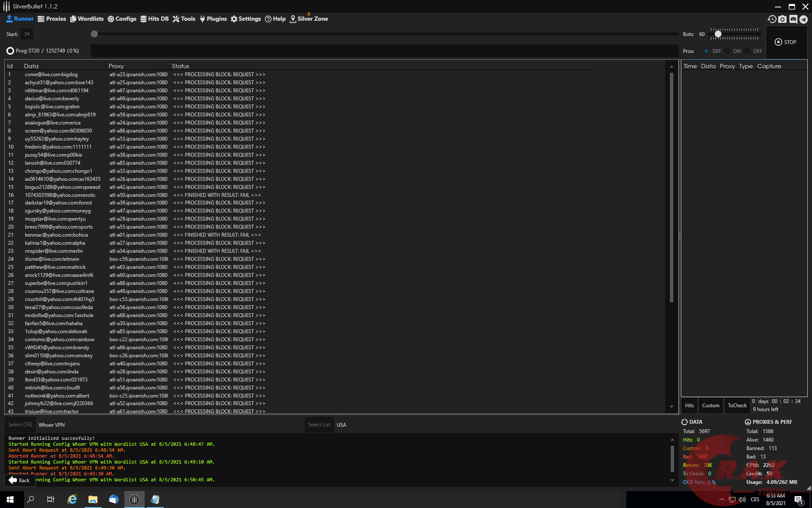Open the Plugins section
812x508 pixels.
click(x=213, y=19)
